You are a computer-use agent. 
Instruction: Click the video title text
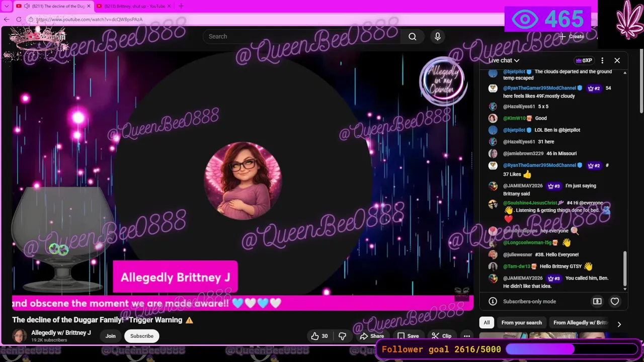pyautogui.click(x=103, y=320)
